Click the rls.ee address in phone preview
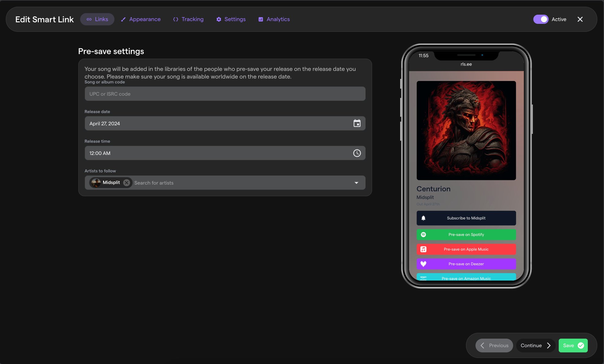Screen dimensions: 604x364 466,64
